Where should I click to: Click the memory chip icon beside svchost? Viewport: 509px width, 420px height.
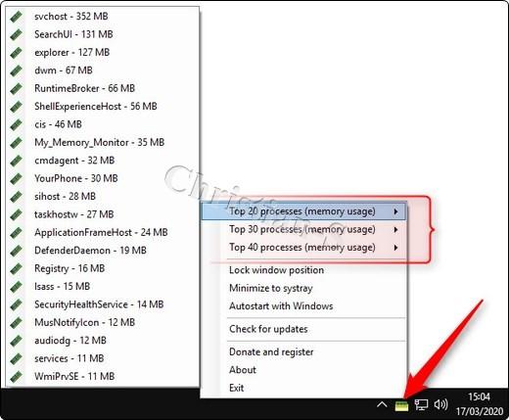click(x=16, y=17)
